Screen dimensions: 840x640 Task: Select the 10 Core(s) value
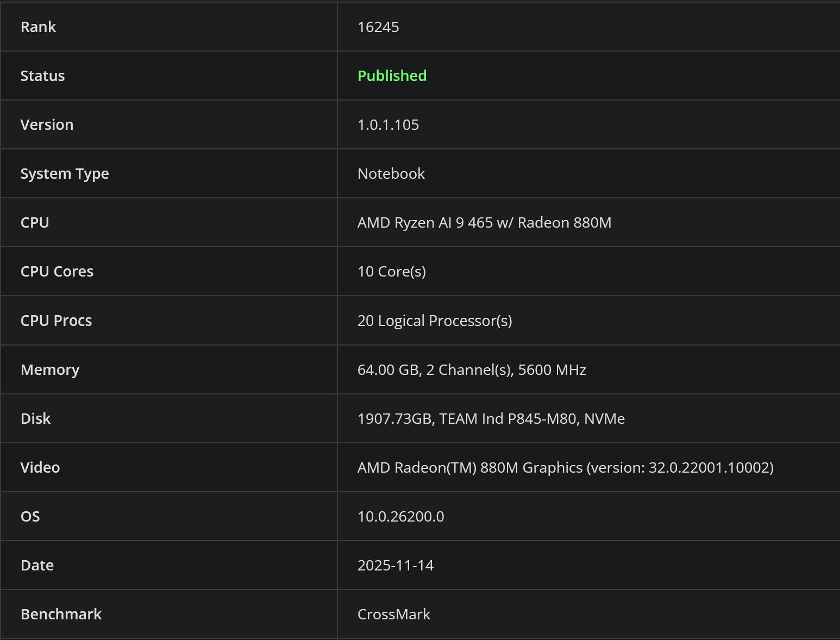point(391,271)
